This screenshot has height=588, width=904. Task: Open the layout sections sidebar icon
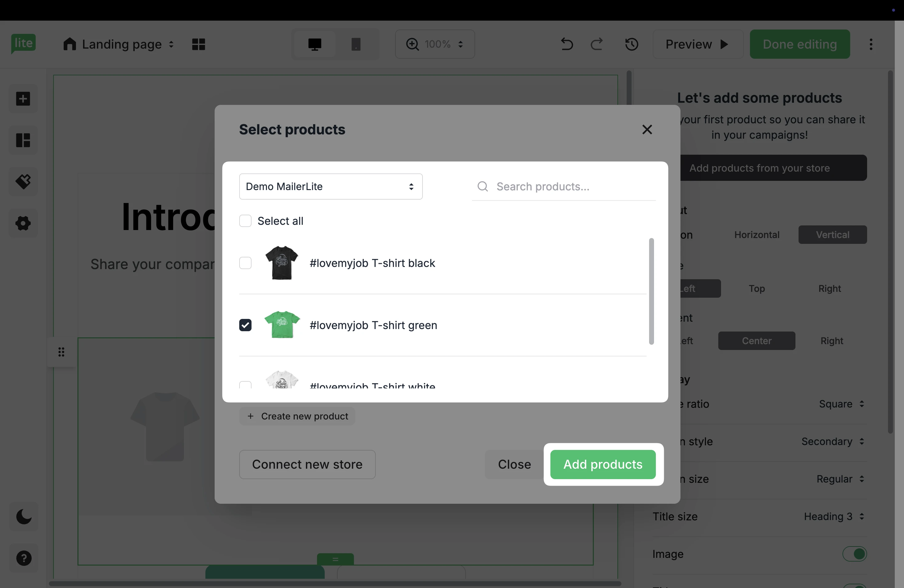[x=23, y=140]
